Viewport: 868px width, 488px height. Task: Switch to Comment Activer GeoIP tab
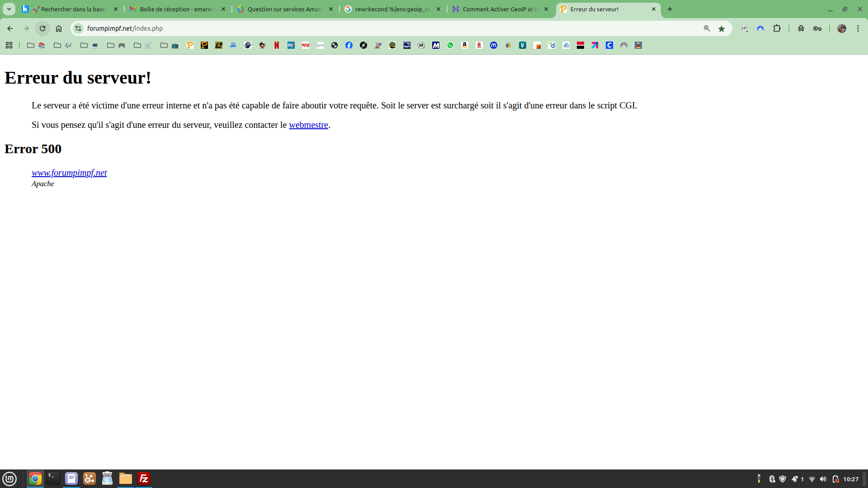(x=500, y=9)
